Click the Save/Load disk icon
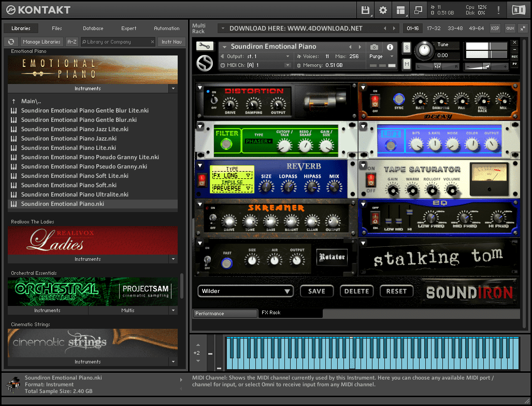 click(365, 10)
